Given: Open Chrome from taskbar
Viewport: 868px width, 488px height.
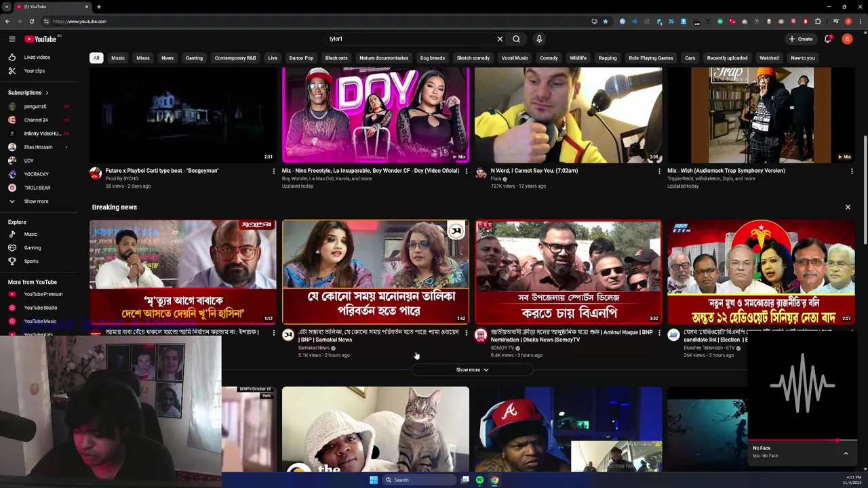Looking at the screenshot, I should (x=494, y=480).
